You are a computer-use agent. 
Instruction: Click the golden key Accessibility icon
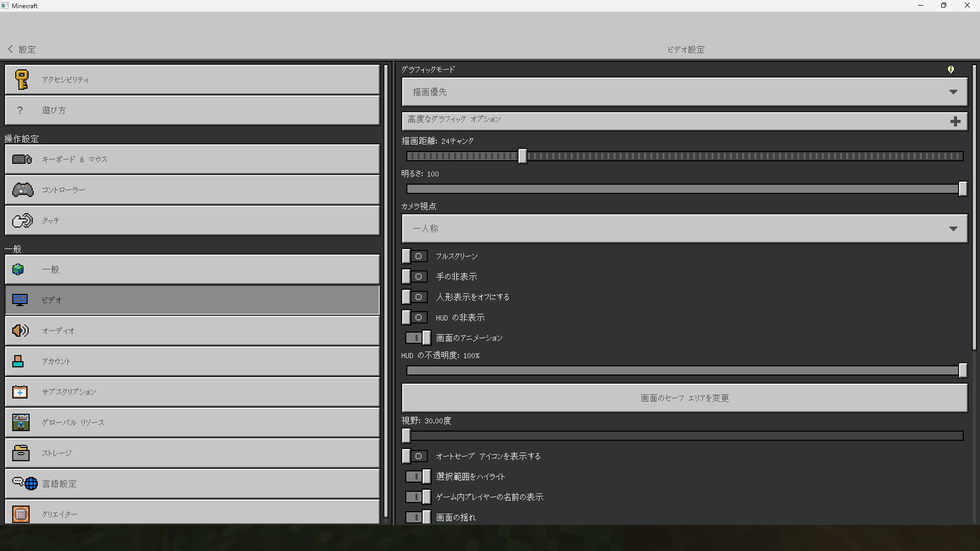[21, 80]
